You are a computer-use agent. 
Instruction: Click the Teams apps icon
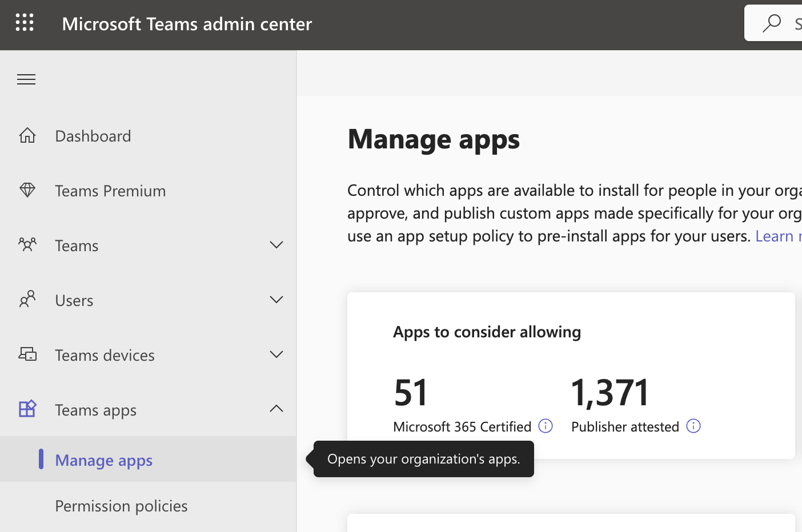tap(27, 409)
